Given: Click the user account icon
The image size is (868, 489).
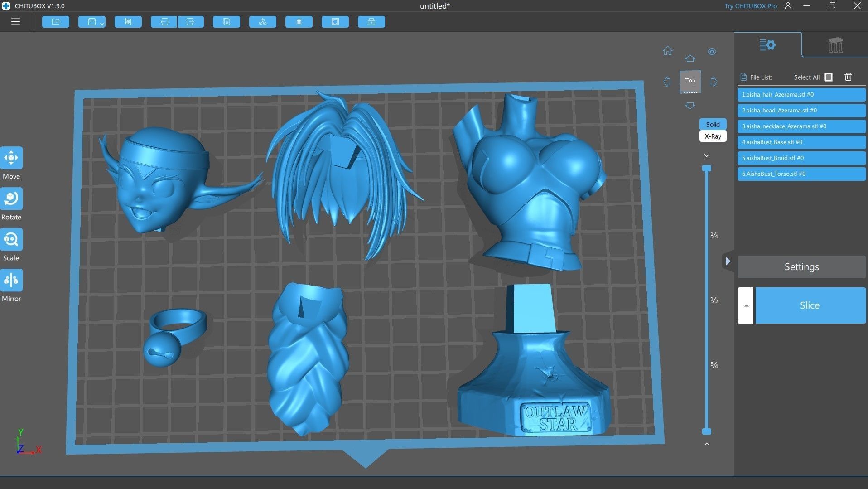Looking at the screenshot, I should [x=788, y=6].
